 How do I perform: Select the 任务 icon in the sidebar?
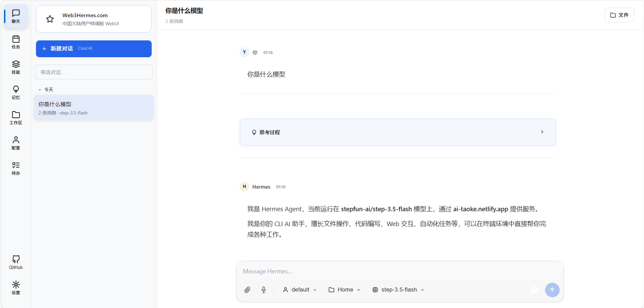(x=15, y=42)
